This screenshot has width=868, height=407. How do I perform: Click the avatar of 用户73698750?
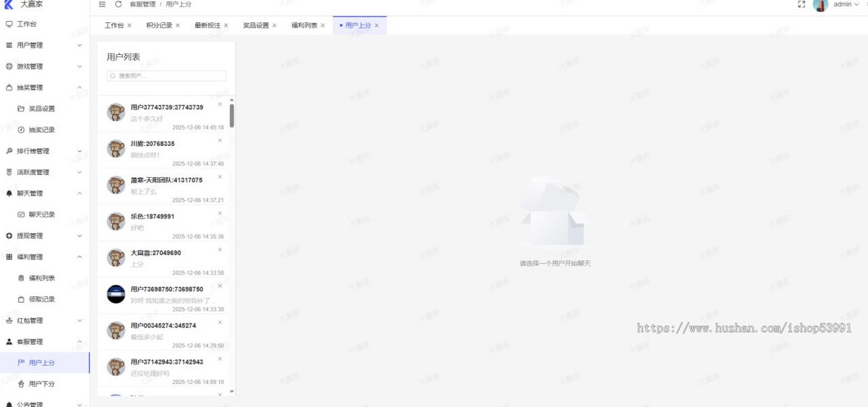click(116, 294)
